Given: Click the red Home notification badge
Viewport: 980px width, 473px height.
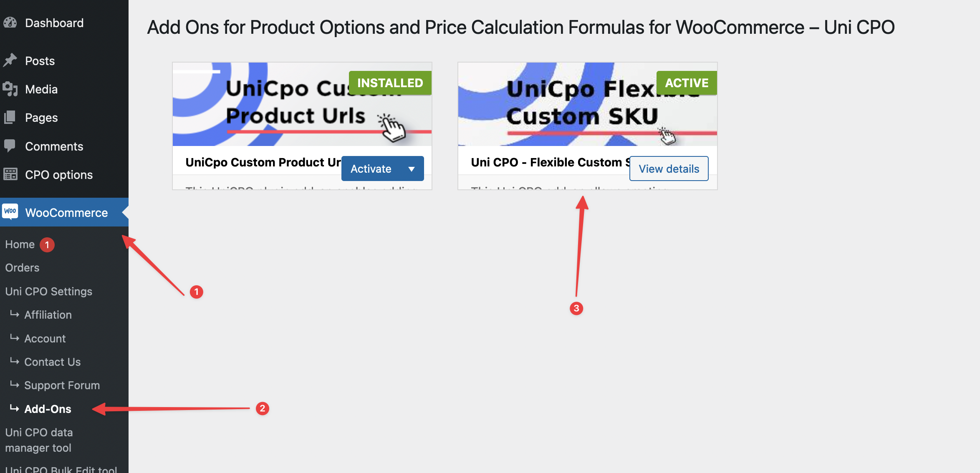Looking at the screenshot, I should click(x=47, y=245).
